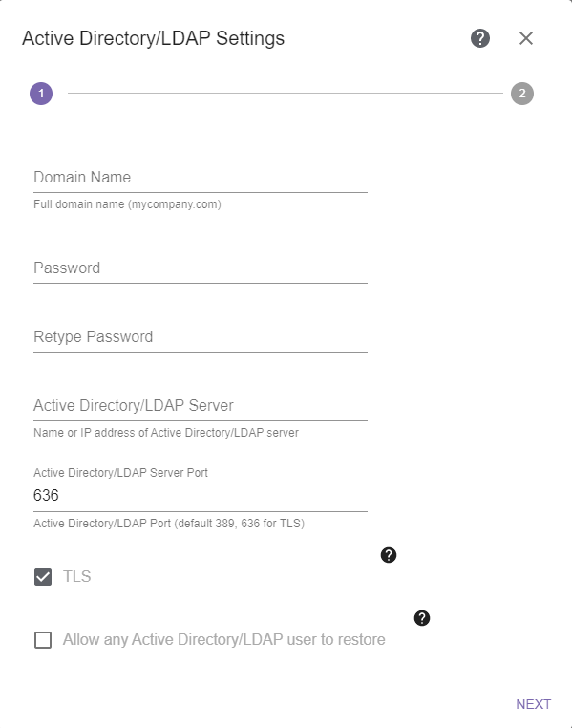Open the dialog help icon beside the title
This screenshot has height=728, width=572.
pos(480,38)
